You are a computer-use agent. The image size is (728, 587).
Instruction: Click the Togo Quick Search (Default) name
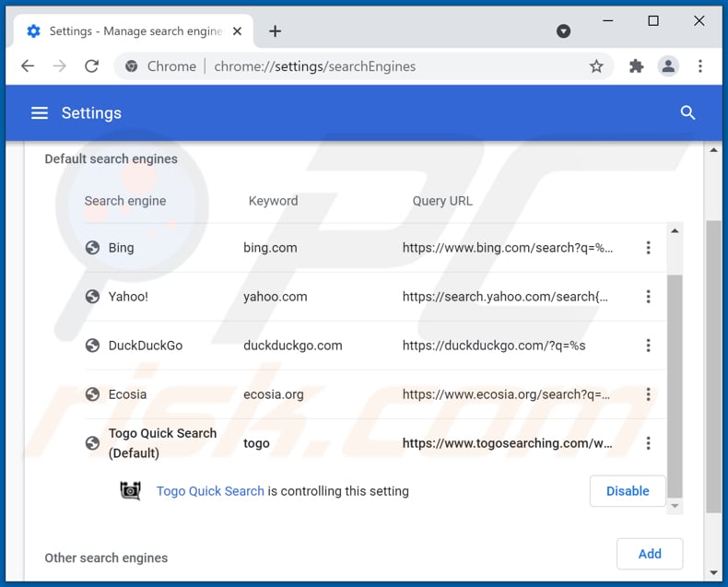coord(162,443)
